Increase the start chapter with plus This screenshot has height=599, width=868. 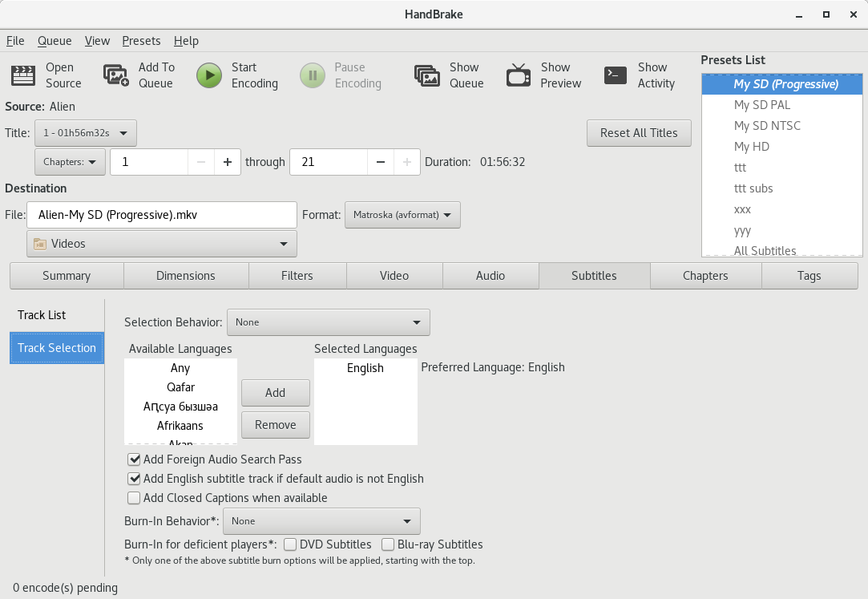pos(228,162)
